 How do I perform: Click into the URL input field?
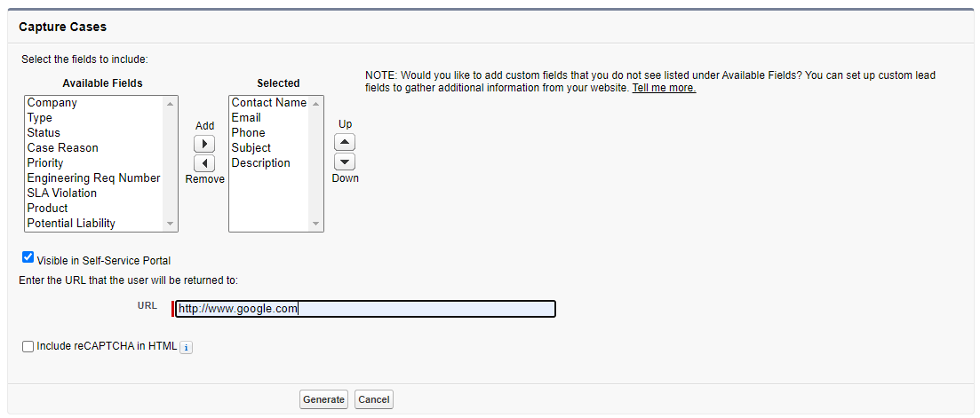(365, 309)
